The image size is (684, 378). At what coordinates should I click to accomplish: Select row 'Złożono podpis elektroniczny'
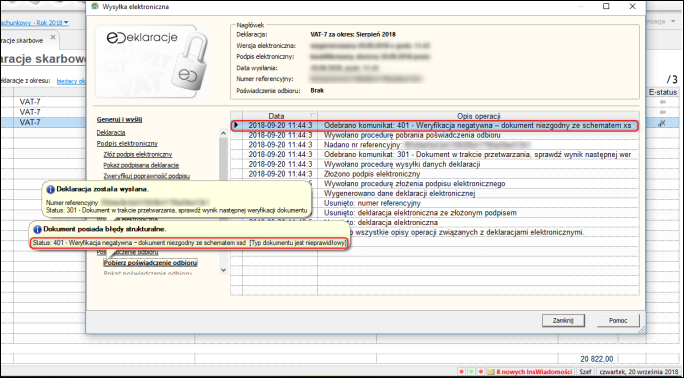pyautogui.click(x=435, y=174)
